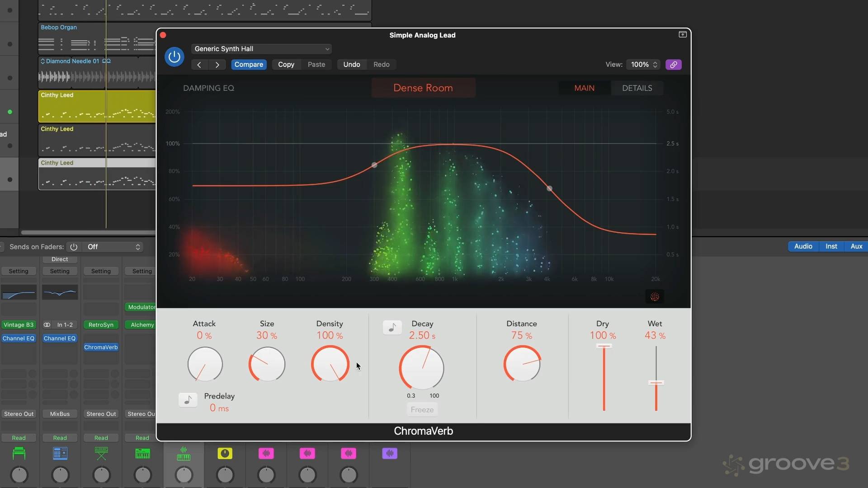Image resolution: width=868 pixels, height=488 pixels.
Task: Select the MAIN tab
Action: [584, 88]
